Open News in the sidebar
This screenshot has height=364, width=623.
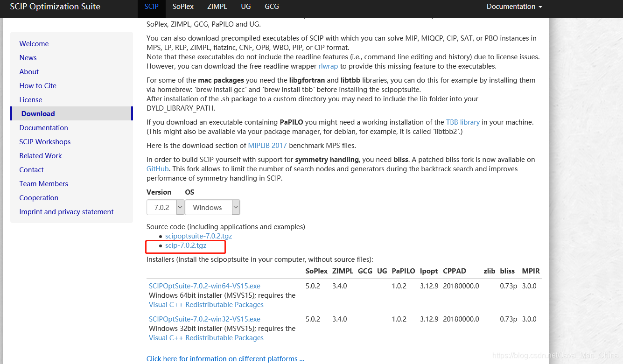28,58
